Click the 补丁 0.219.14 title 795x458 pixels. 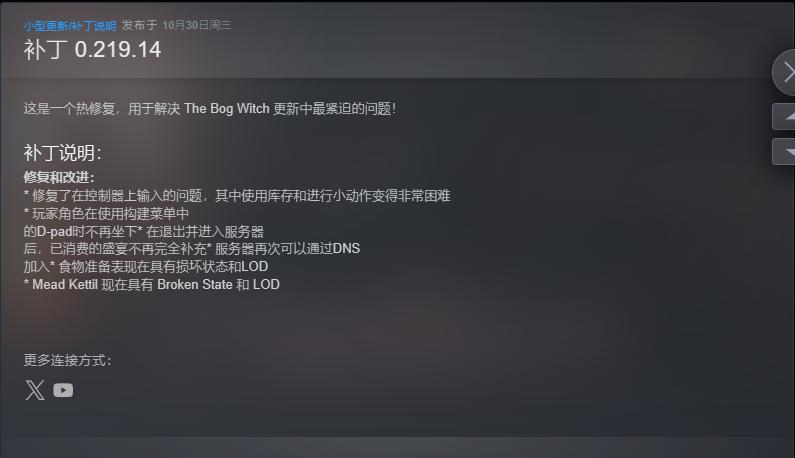(92, 50)
